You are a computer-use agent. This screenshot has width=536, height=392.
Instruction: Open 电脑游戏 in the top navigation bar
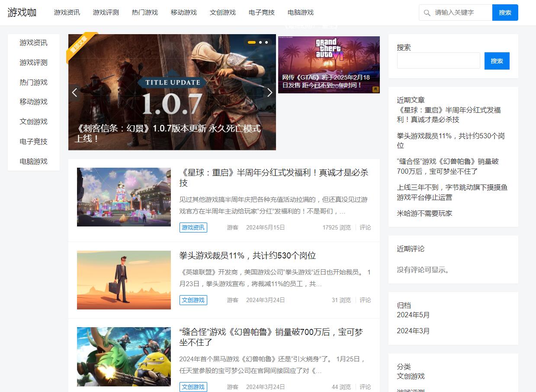pyautogui.click(x=301, y=13)
